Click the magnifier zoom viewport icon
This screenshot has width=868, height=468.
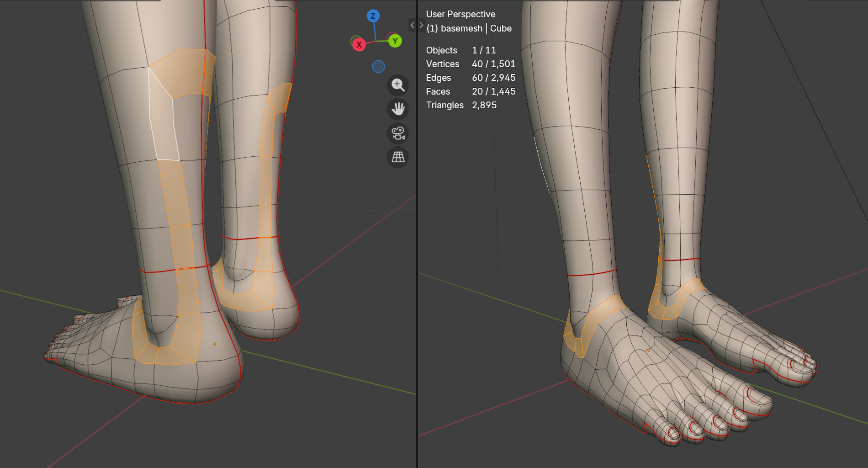coord(398,85)
